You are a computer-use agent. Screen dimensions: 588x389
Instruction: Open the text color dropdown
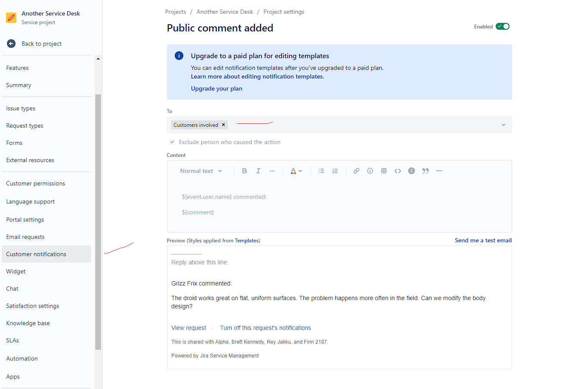(x=296, y=170)
